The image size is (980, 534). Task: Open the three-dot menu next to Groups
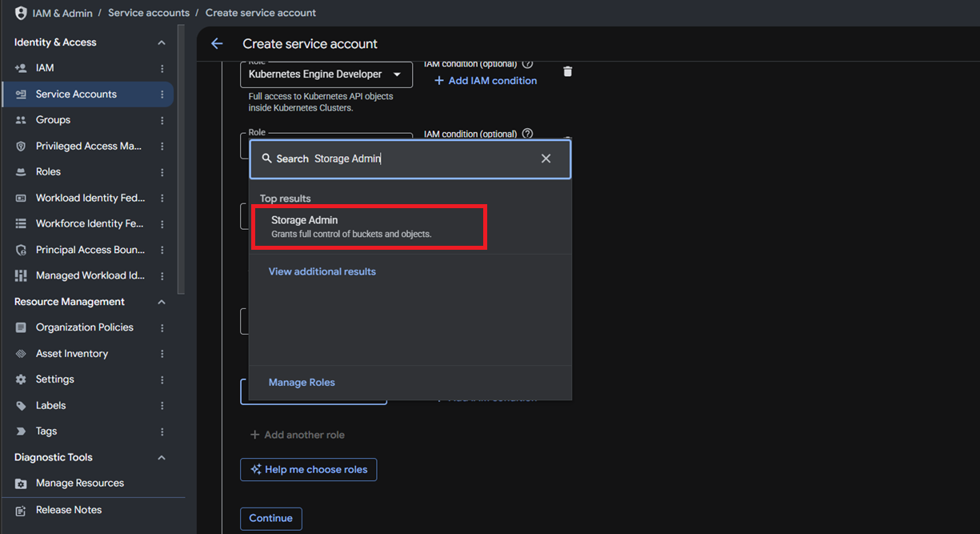pos(162,120)
